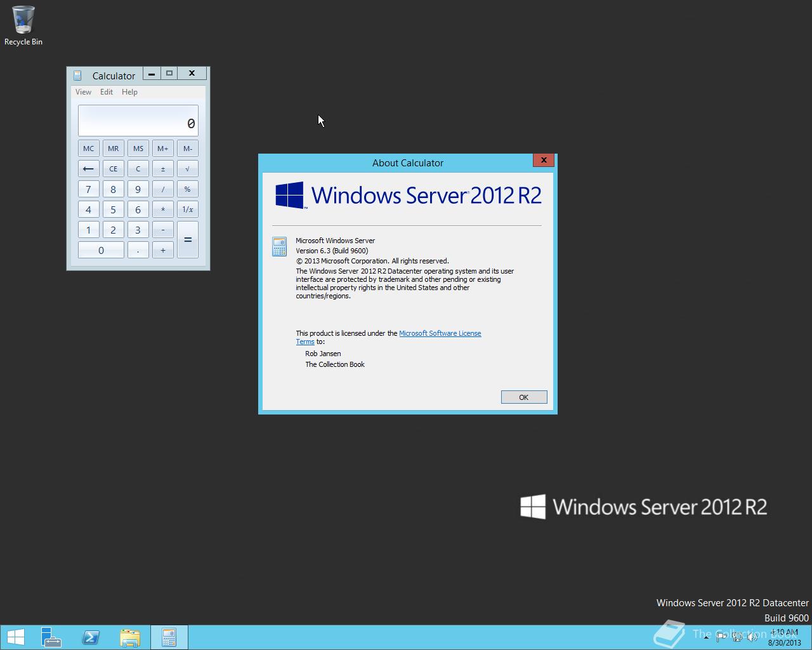Click the MC memory clear button
This screenshot has width=812, height=650.
[88, 149]
